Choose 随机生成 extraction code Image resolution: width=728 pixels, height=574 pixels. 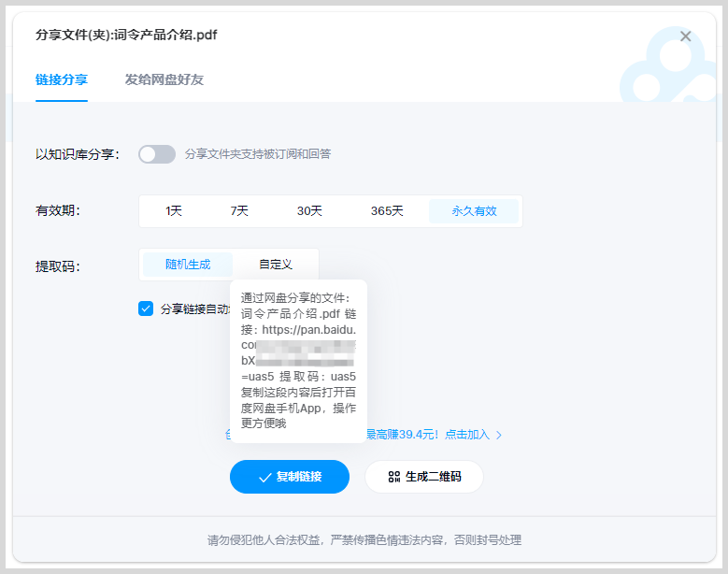tap(188, 265)
